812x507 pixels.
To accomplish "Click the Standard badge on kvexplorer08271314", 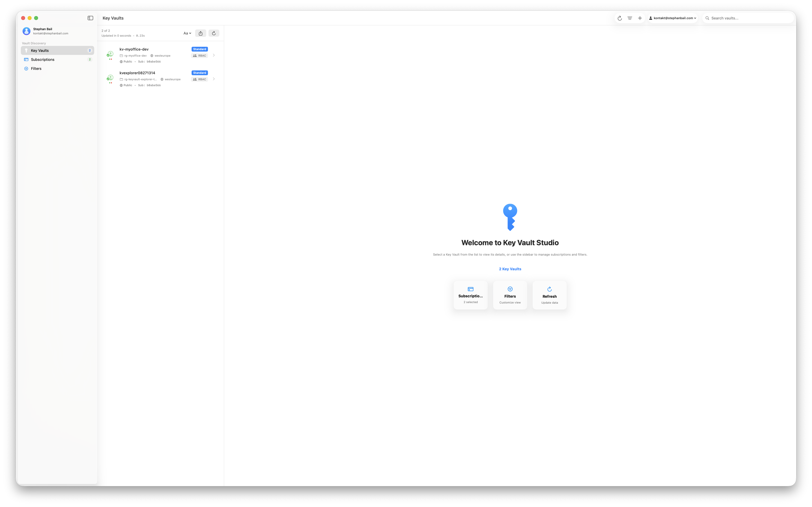I will click(x=199, y=72).
